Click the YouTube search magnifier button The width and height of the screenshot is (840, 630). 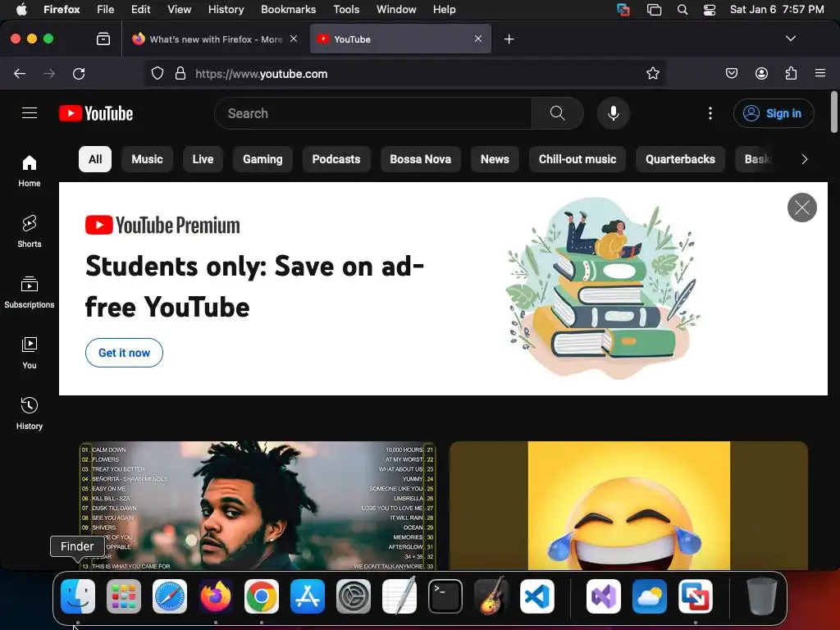point(557,113)
